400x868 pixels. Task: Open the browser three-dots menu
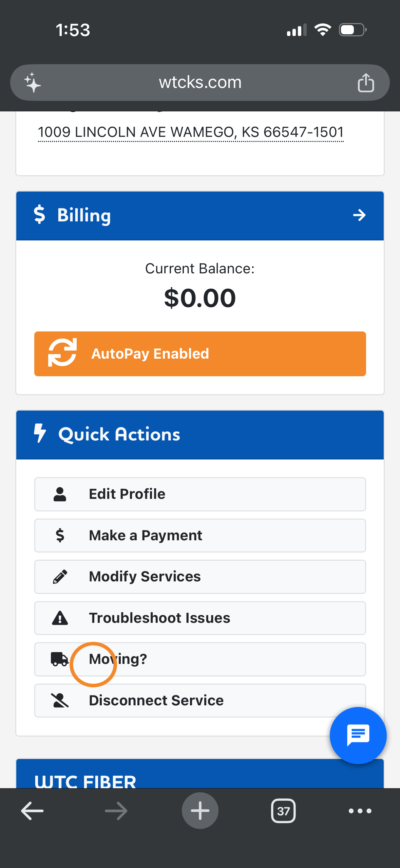(360, 811)
